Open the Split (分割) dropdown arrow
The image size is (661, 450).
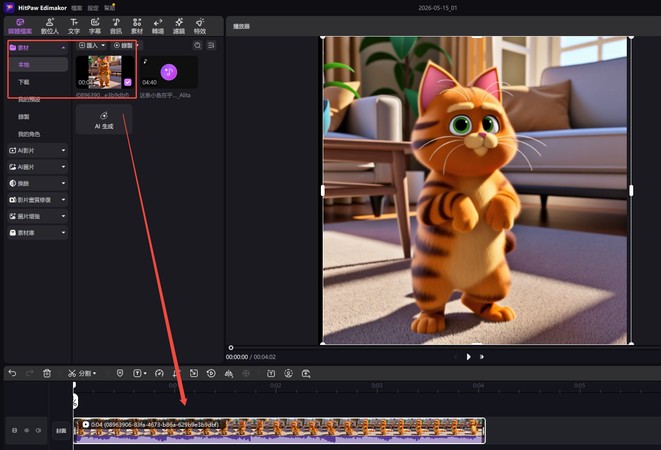[x=94, y=374]
